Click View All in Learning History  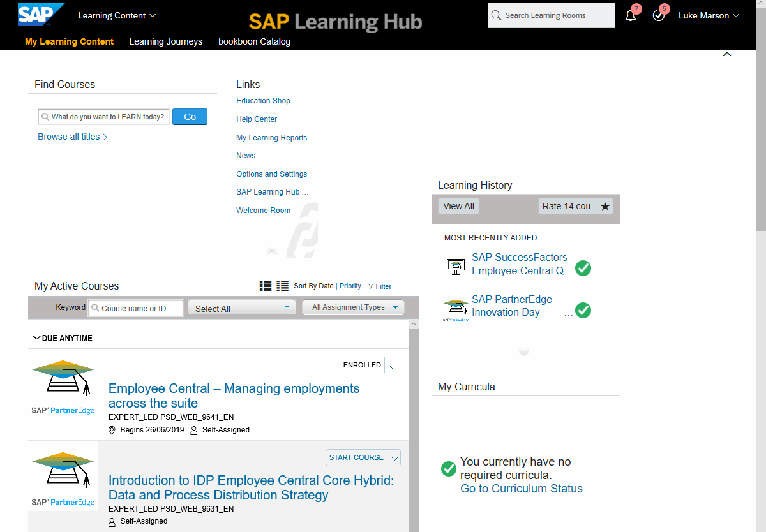pyautogui.click(x=458, y=206)
